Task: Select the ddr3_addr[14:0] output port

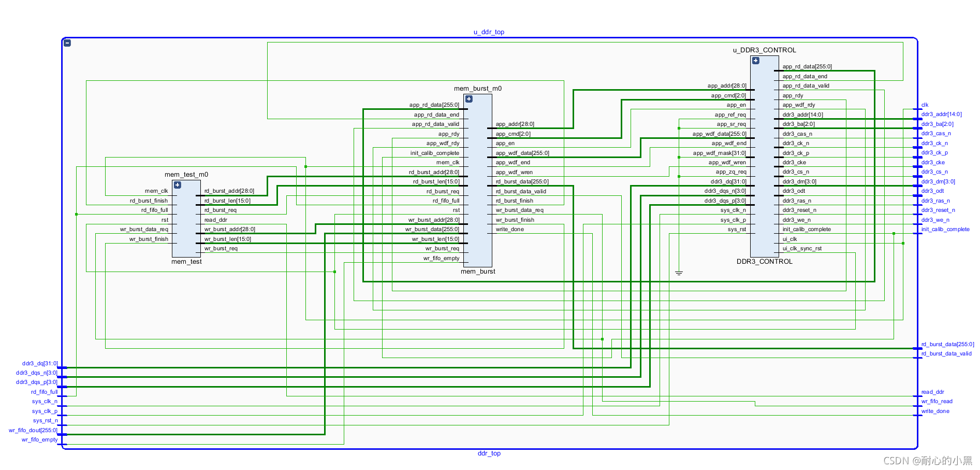Action: 941,115
